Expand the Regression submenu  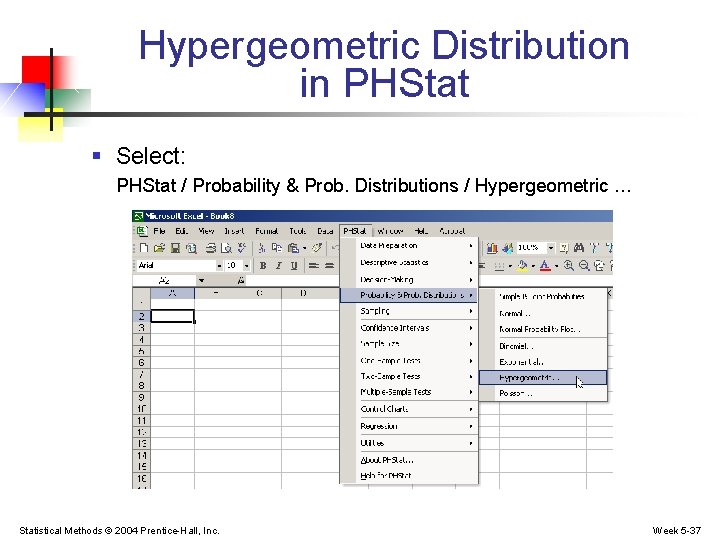[x=409, y=426]
